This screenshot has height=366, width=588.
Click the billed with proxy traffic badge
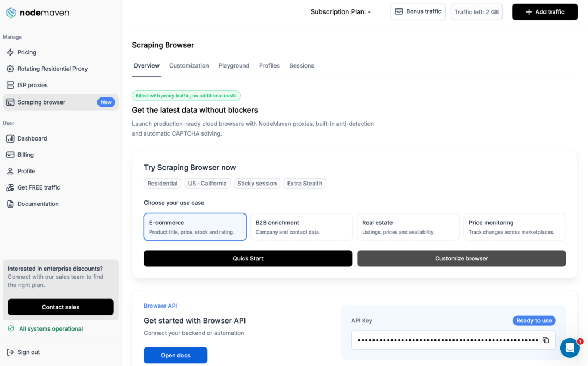[x=186, y=96]
